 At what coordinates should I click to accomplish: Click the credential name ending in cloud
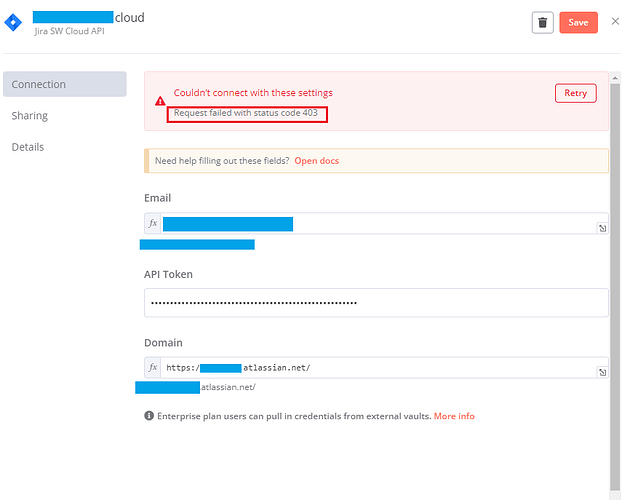88,17
